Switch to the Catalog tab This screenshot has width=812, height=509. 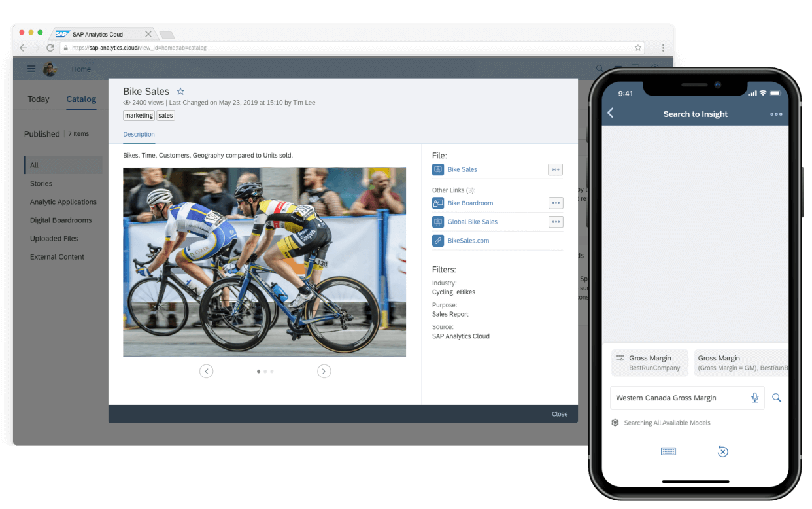(81, 99)
